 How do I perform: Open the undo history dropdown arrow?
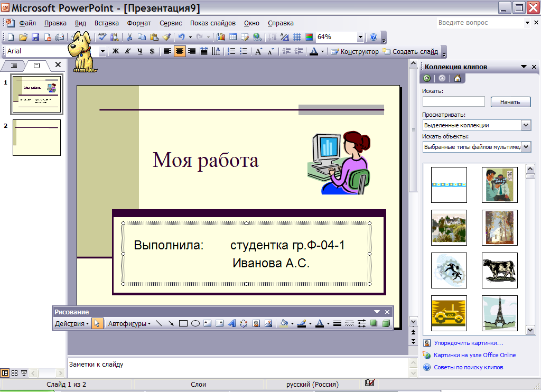click(x=190, y=37)
